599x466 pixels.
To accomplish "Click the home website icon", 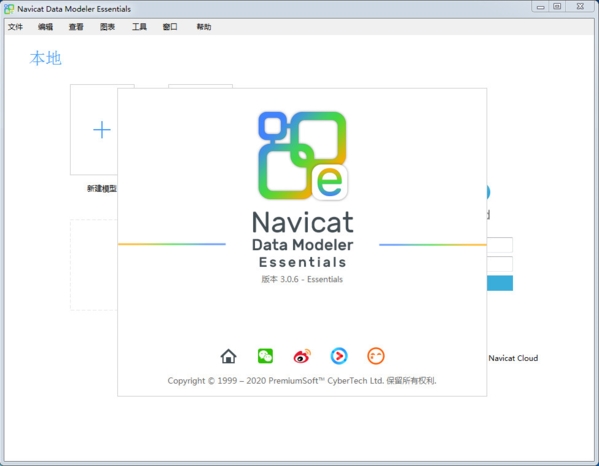I will point(228,356).
